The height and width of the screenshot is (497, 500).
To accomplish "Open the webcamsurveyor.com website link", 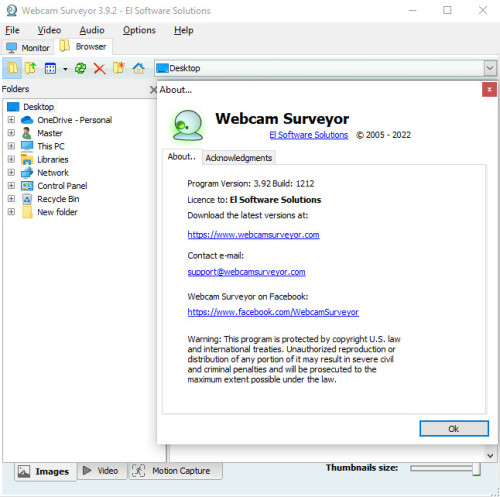I will point(253,235).
